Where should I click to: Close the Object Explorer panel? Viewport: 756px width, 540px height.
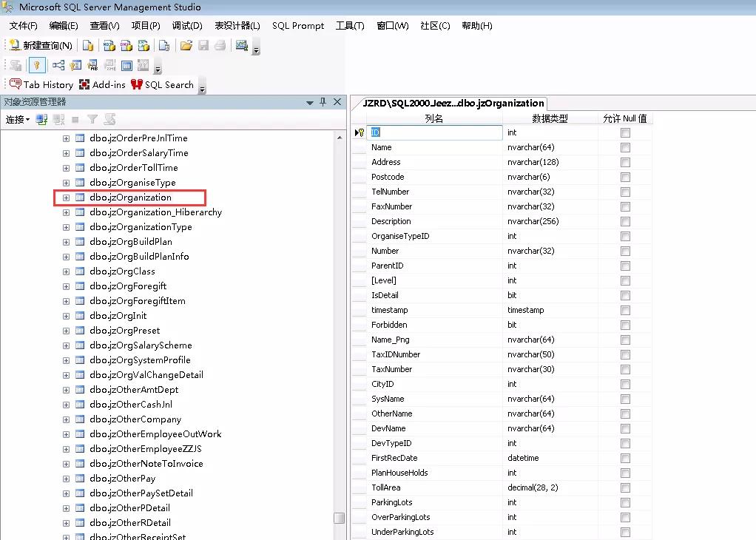pos(337,102)
